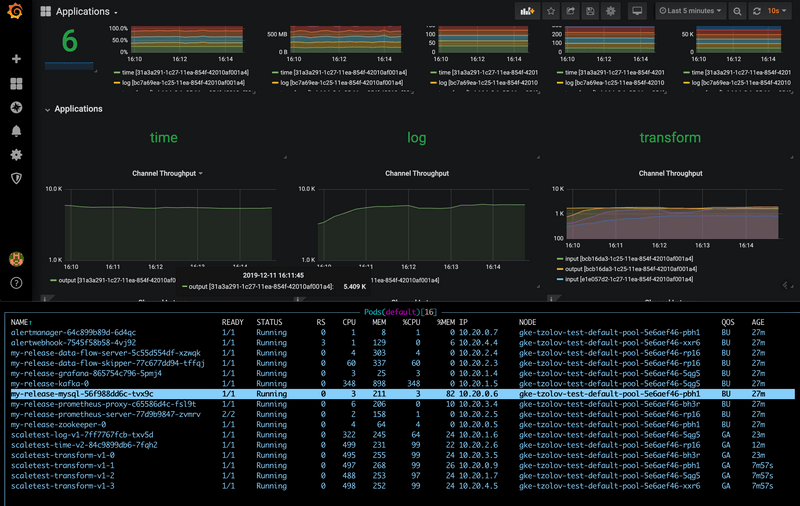Click the AGE column header
800x506 pixels.
coord(758,322)
